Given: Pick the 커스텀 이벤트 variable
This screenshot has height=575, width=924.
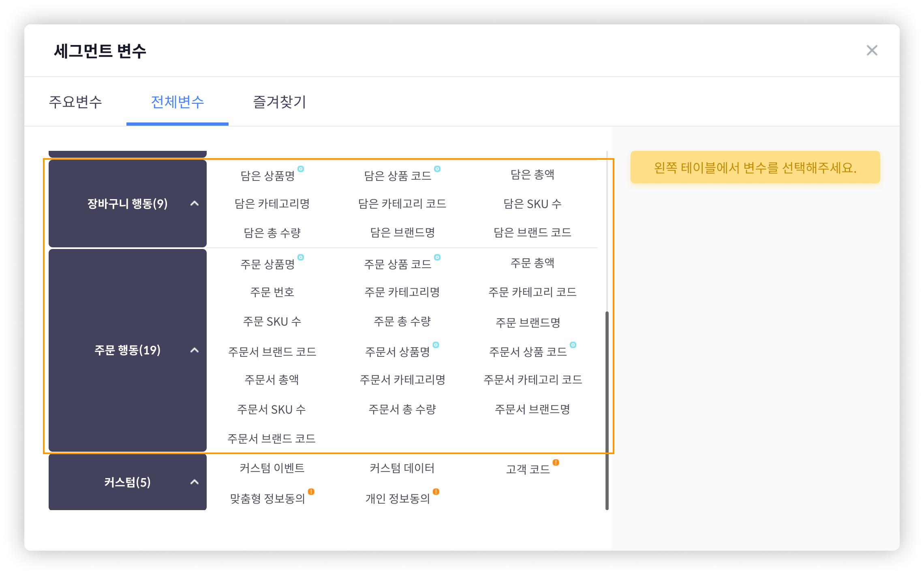Looking at the screenshot, I should pos(272,468).
